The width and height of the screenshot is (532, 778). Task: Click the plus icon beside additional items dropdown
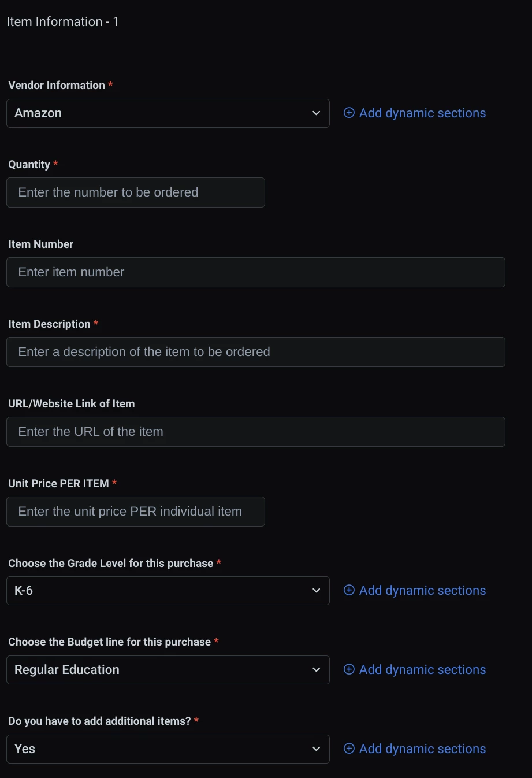pyautogui.click(x=349, y=749)
